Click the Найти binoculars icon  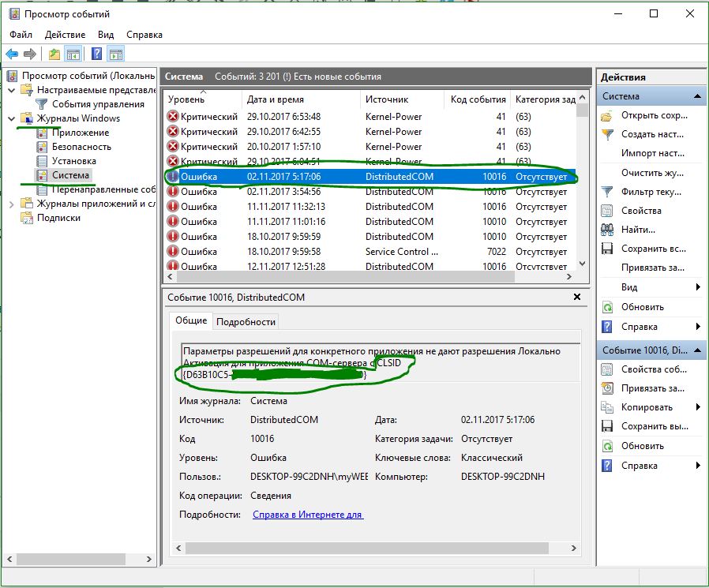(x=607, y=230)
